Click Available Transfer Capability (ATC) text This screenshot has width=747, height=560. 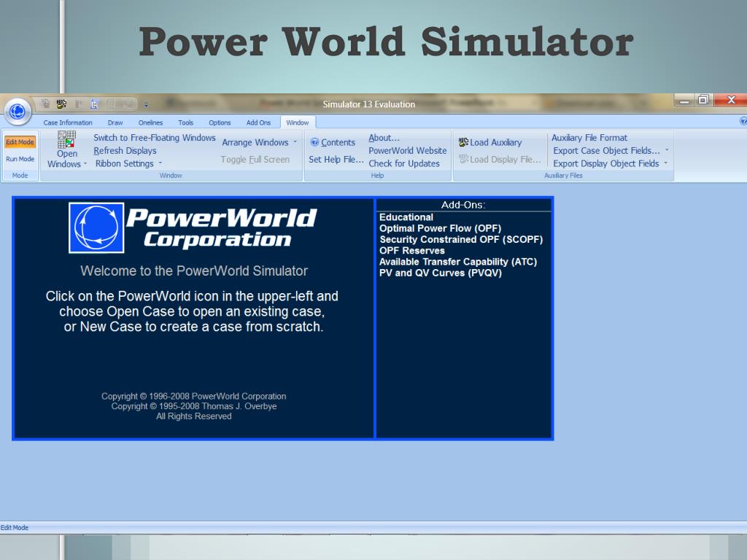[458, 262]
